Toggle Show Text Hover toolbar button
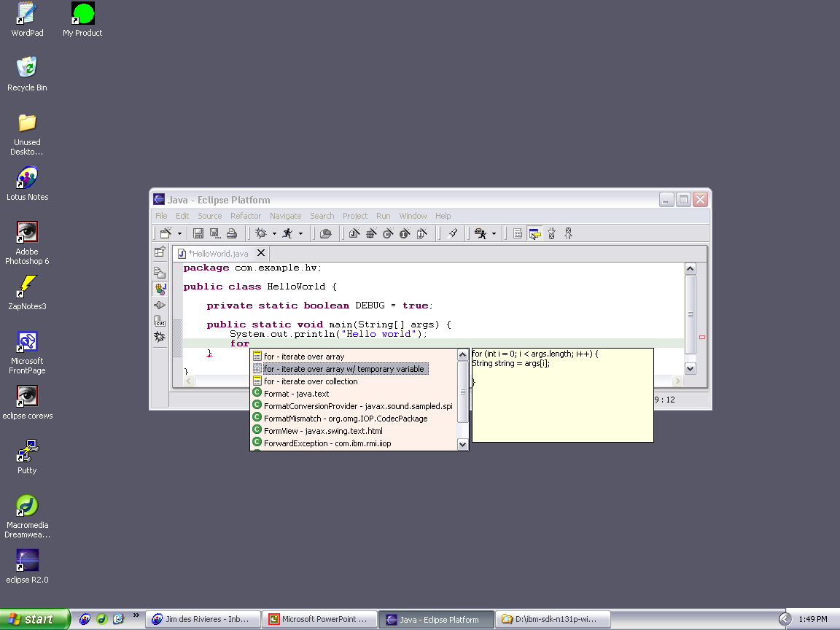Image resolution: width=840 pixels, height=630 pixels. (x=534, y=233)
